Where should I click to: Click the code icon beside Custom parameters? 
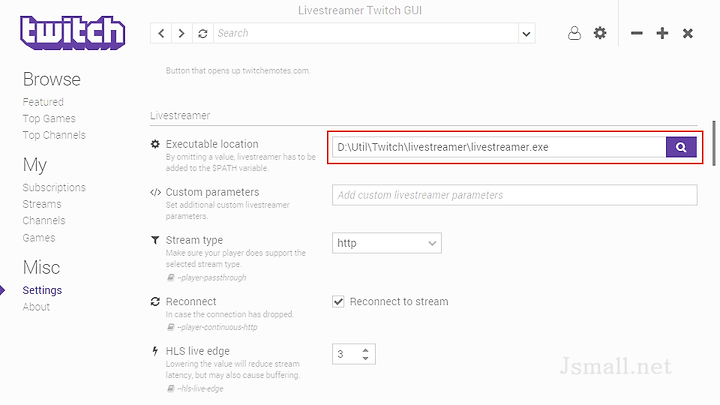click(155, 192)
